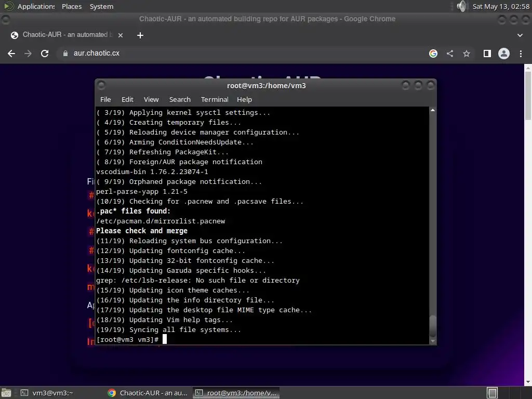This screenshot has width=532, height=399.
Task: Open the System panel menu
Action: (101, 6)
